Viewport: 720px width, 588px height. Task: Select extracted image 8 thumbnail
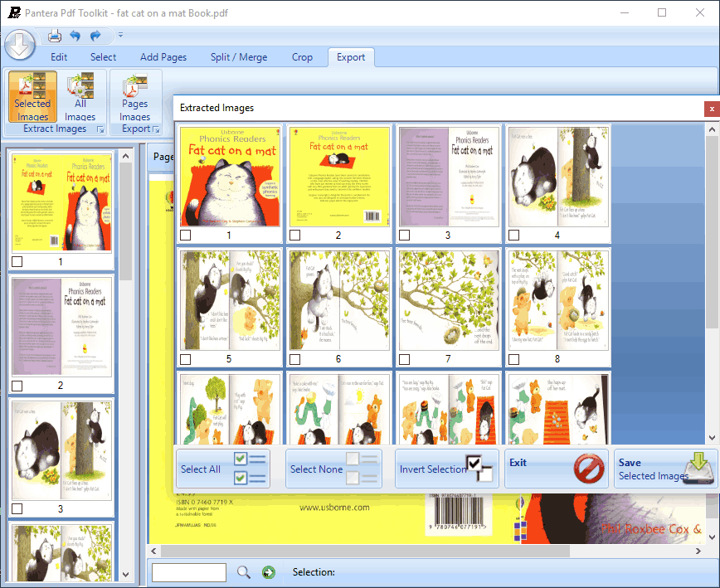pos(558,301)
